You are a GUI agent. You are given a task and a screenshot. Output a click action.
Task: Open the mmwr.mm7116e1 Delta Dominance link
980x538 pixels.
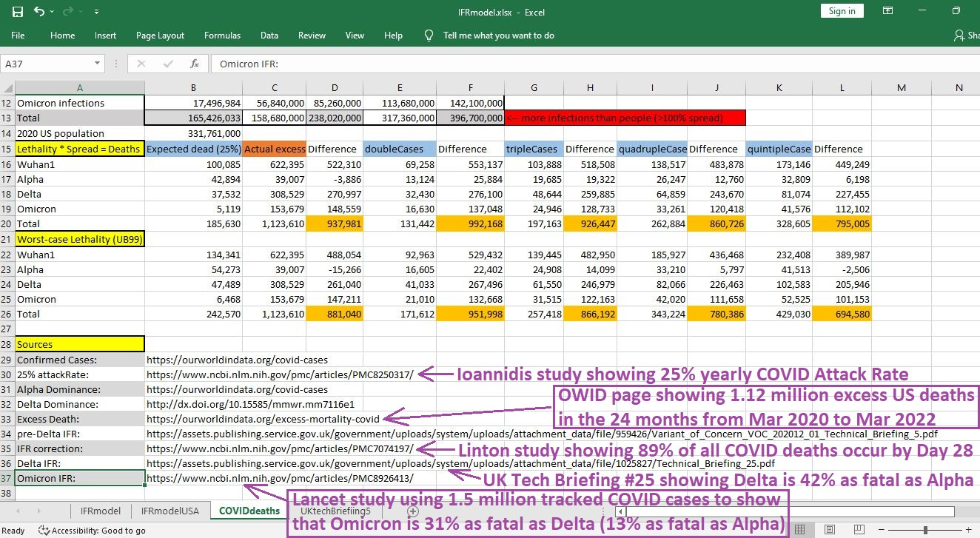click(250, 404)
